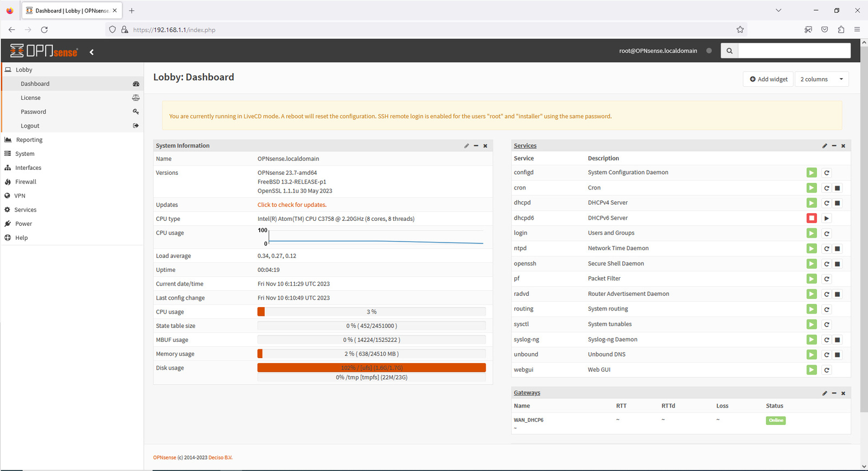Screen dimensions: 868x471
Task: Expand the Reporting menu
Action: pos(72,140)
